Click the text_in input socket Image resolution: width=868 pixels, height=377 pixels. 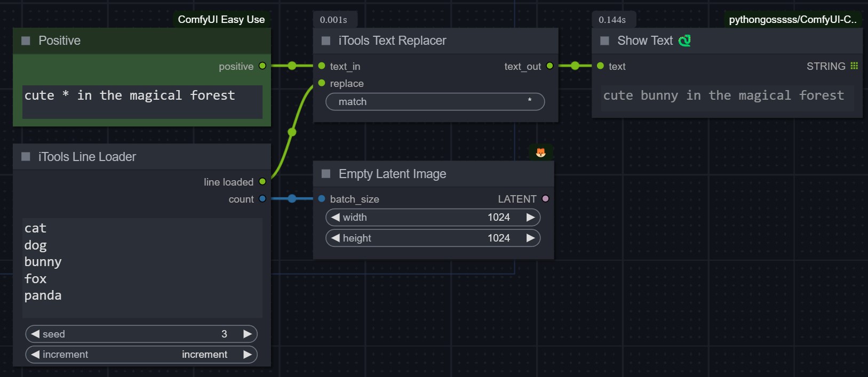pos(322,66)
